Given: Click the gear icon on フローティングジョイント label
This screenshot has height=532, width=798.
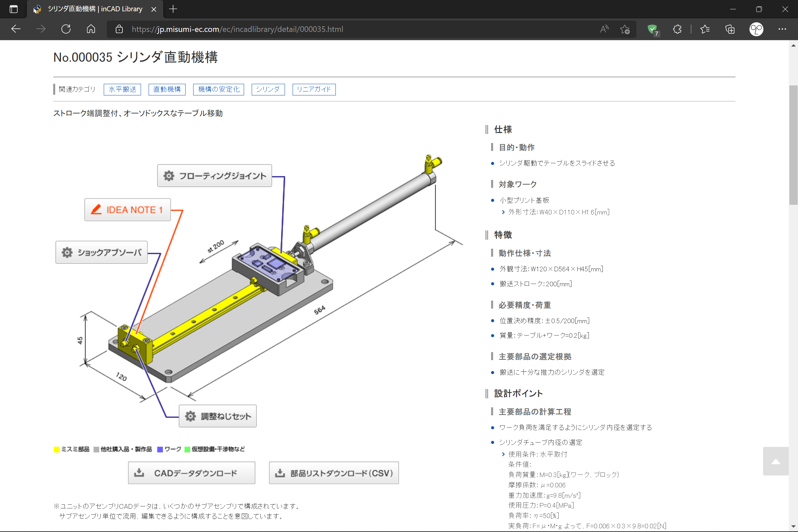Looking at the screenshot, I should (x=169, y=176).
